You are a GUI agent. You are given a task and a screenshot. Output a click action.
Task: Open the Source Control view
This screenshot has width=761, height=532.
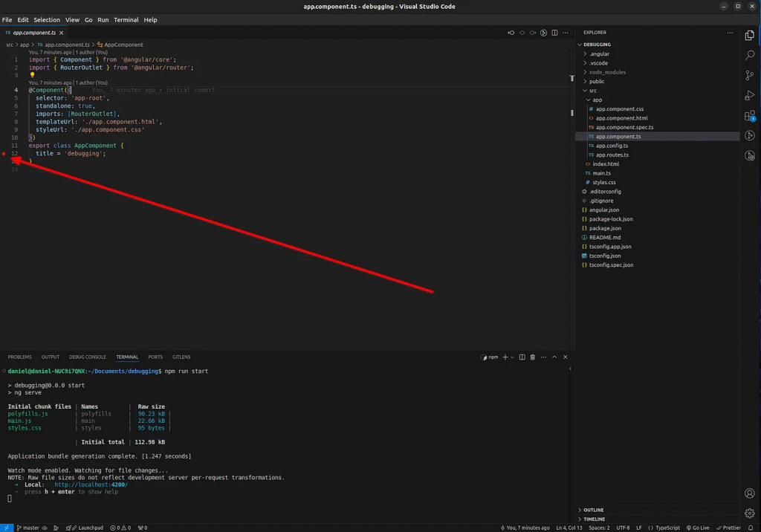(750, 75)
